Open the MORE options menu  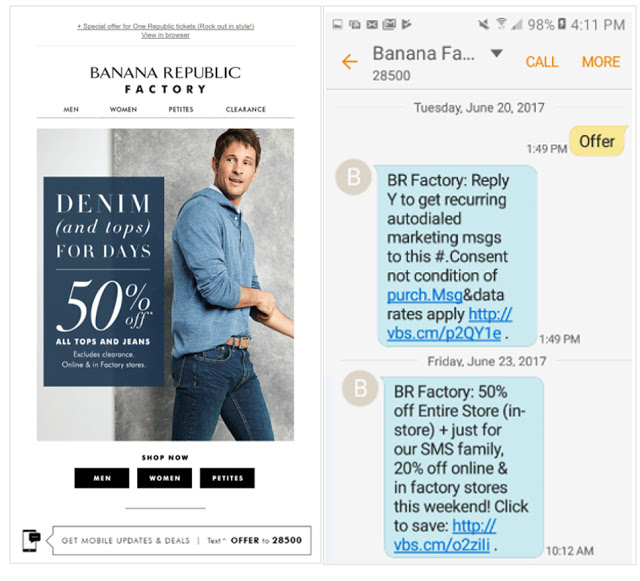601,62
